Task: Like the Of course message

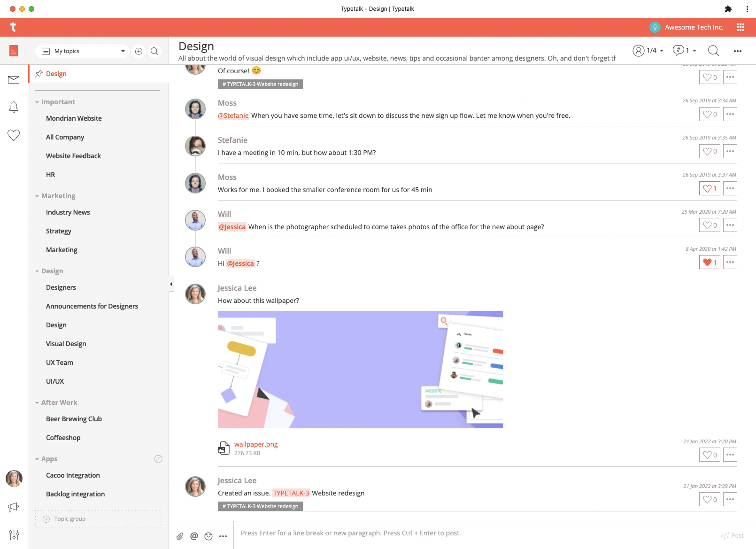Action: 710,77
